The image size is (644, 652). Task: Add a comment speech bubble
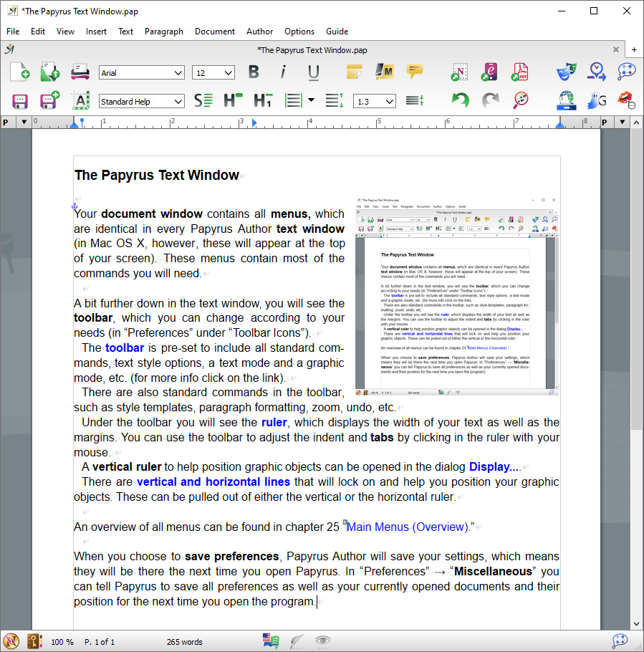[415, 72]
